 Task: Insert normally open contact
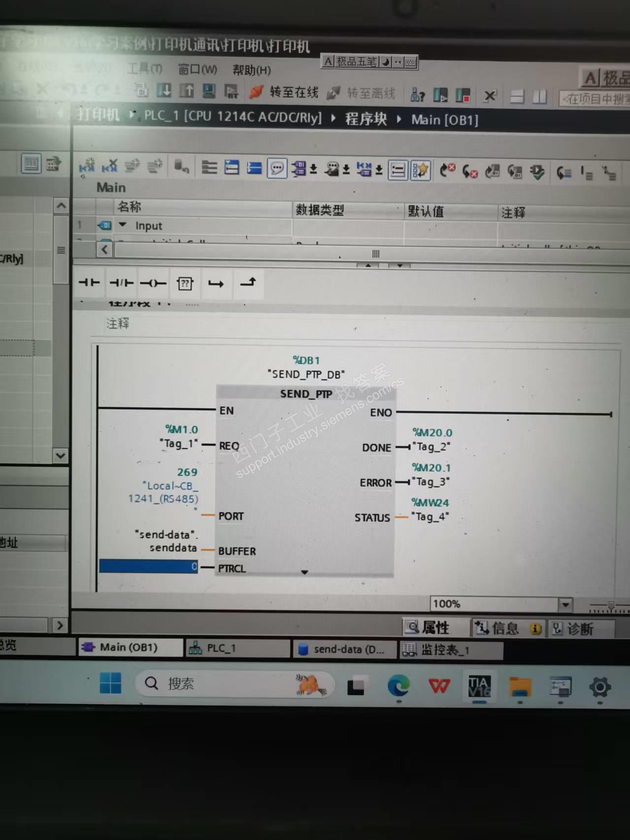(89, 283)
